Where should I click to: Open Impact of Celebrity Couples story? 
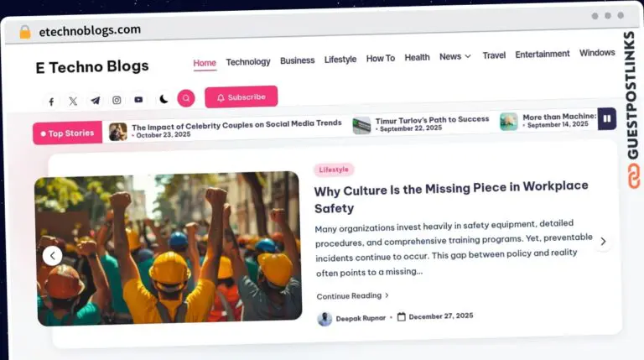[236, 125]
